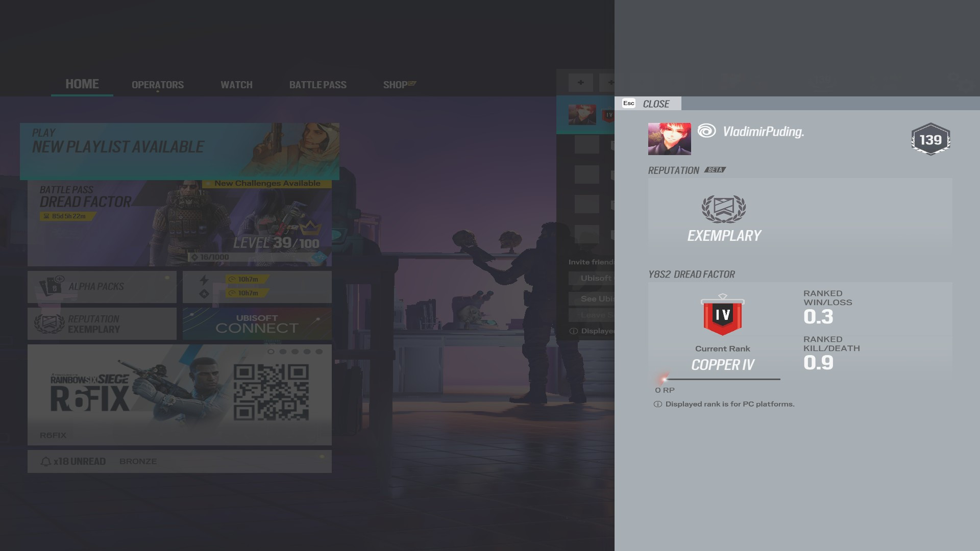Click the Ubisoft swirl logo beside username
980x551 pixels.
706,131
